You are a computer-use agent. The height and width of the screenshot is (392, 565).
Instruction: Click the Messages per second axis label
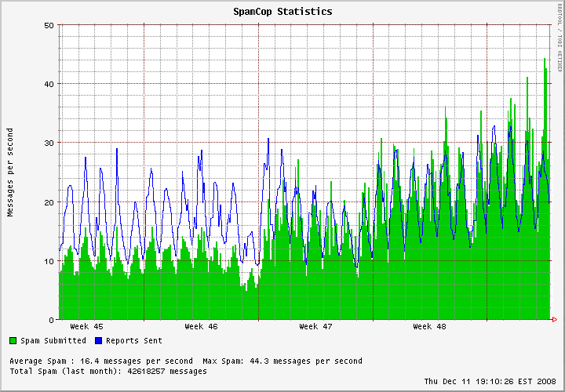click(x=10, y=172)
